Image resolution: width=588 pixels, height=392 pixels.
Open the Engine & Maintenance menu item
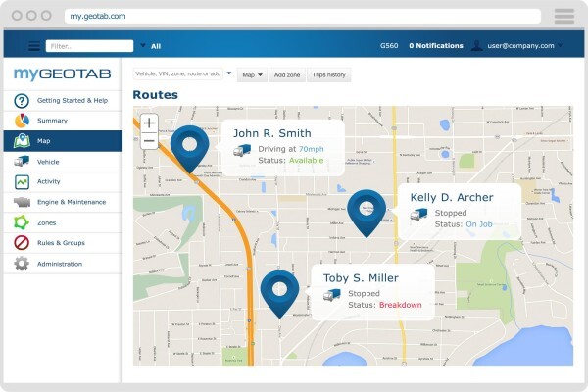(x=63, y=202)
